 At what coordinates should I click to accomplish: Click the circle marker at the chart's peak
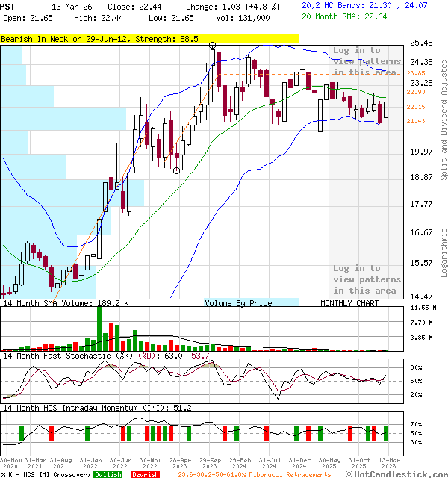point(213,46)
